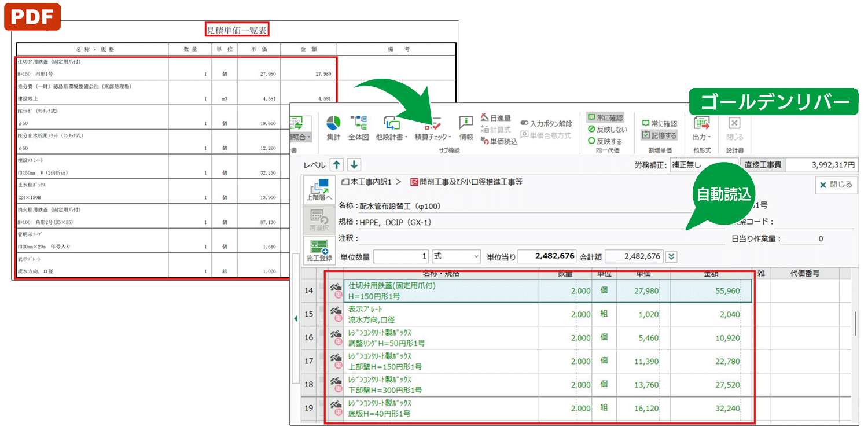Click the 計算式 tool

point(496,130)
